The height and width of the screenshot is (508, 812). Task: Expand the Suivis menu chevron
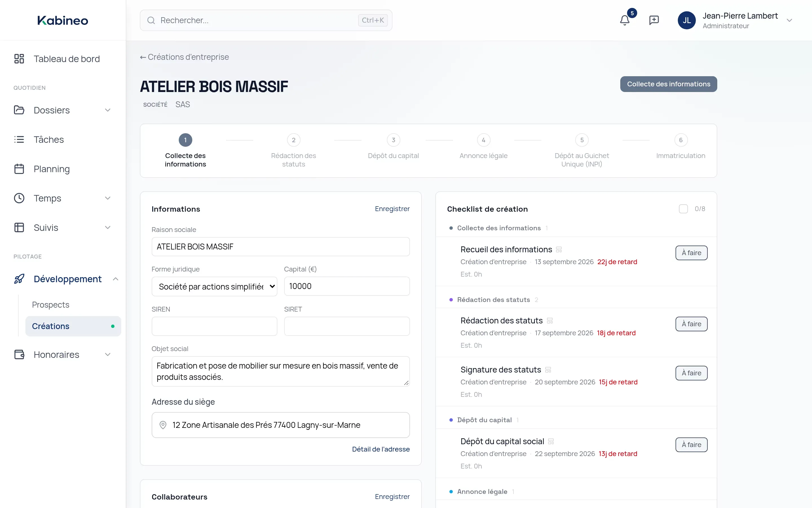point(108,227)
